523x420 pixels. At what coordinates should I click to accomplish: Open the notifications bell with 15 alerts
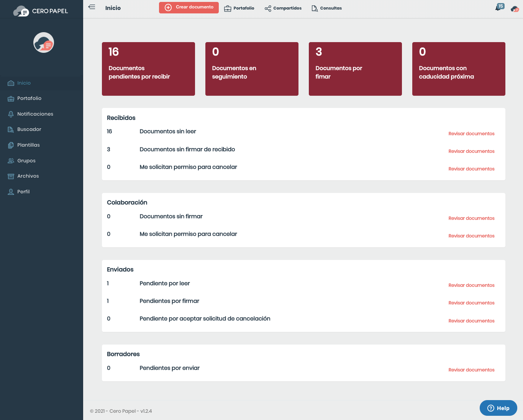tap(498, 7)
